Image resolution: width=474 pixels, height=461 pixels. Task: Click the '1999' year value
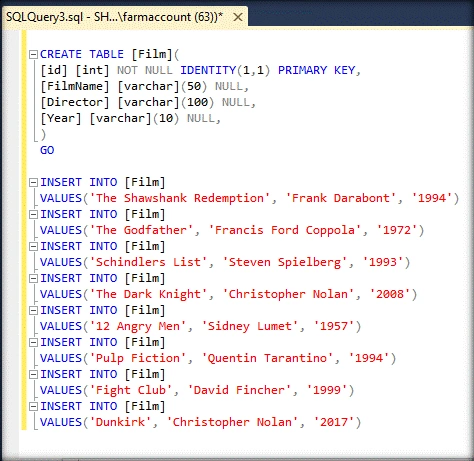tap(327, 390)
